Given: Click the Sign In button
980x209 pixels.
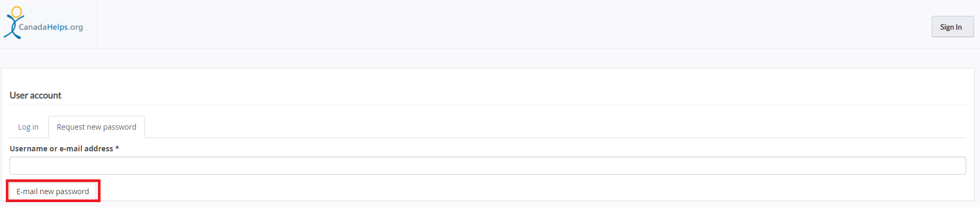Looking at the screenshot, I should click(952, 27).
